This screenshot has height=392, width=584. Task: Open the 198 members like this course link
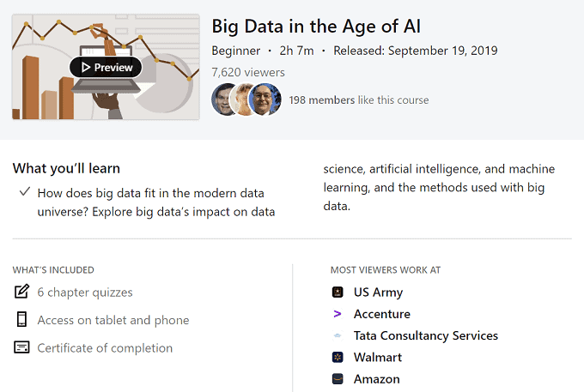(358, 100)
